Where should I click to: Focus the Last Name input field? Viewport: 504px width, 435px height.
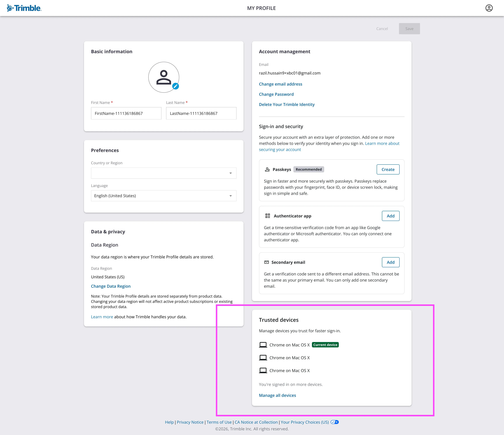pyautogui.click(x=201, y=113)
